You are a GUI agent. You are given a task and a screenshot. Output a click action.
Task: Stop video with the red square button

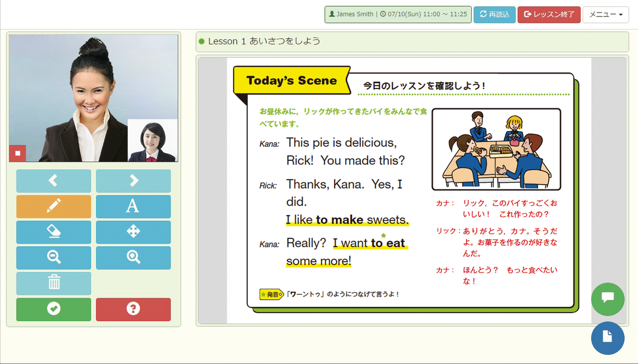17,153
